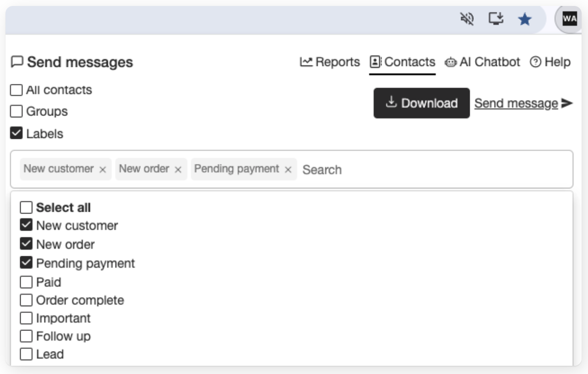The height and width of the screenshot is (374, 588).
Task: Remove the New customer label chip
Action: pos(103,170)
